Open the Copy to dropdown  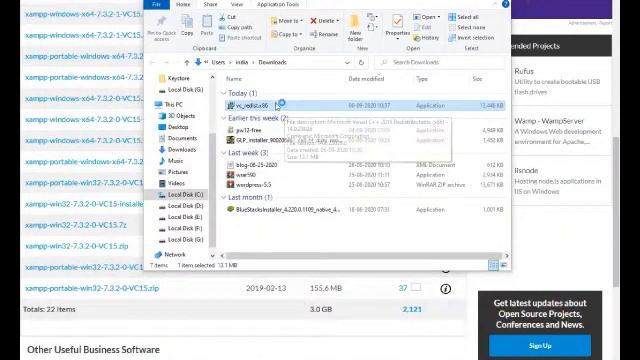pos(287,34)
